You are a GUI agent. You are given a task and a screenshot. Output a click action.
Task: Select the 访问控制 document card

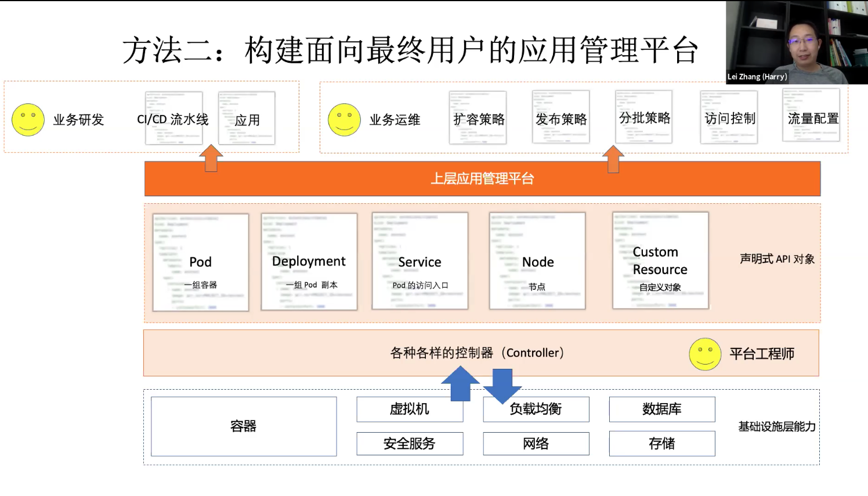(x=729, y=117)
